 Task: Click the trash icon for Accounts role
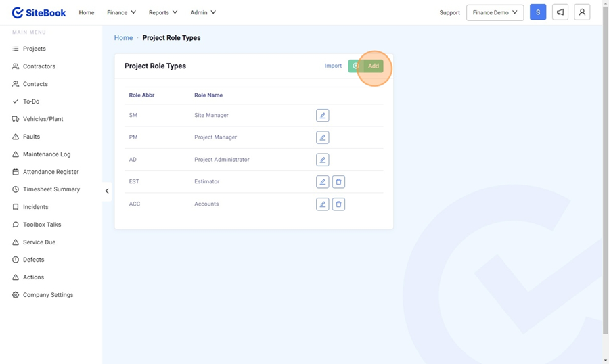(338, 204)
